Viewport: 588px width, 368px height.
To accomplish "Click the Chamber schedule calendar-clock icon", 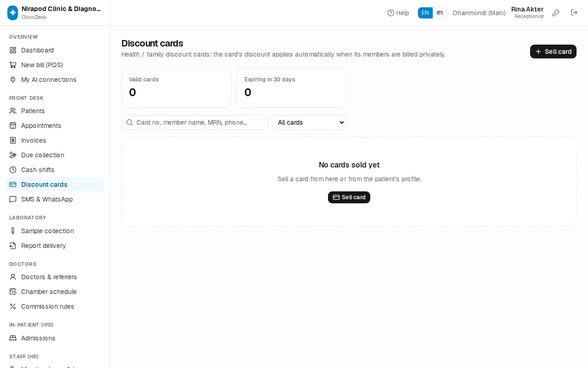I will (x=13, y=292).
